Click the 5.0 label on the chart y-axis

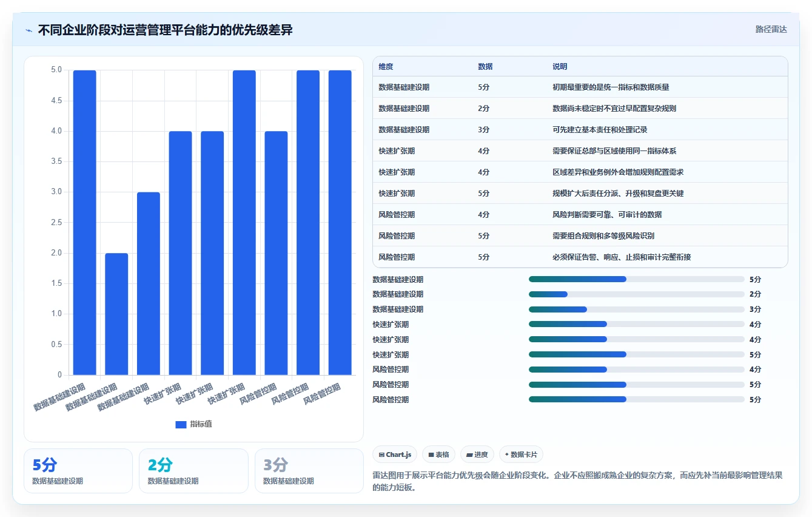pyautogui.click(x=56, y=70)
